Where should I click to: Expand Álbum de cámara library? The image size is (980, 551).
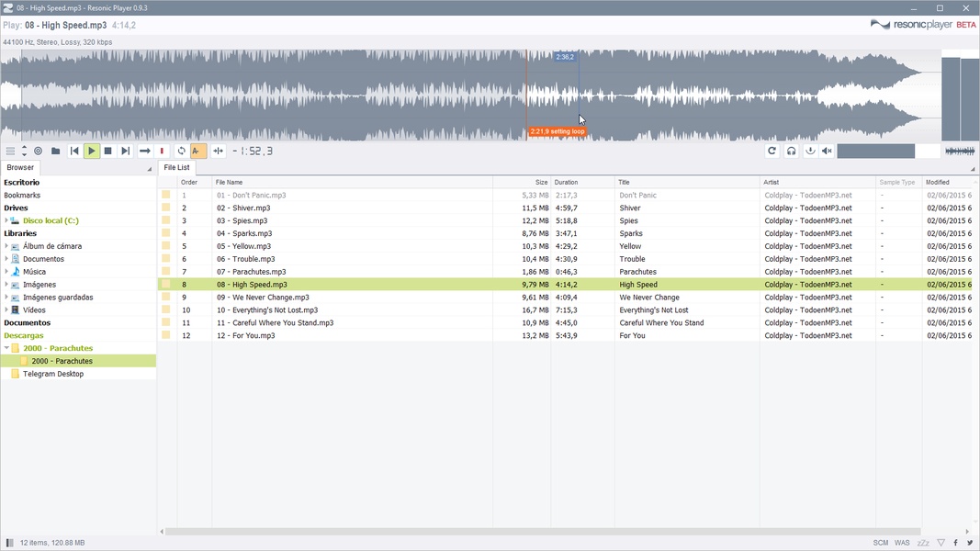click(x=6, y=246)
